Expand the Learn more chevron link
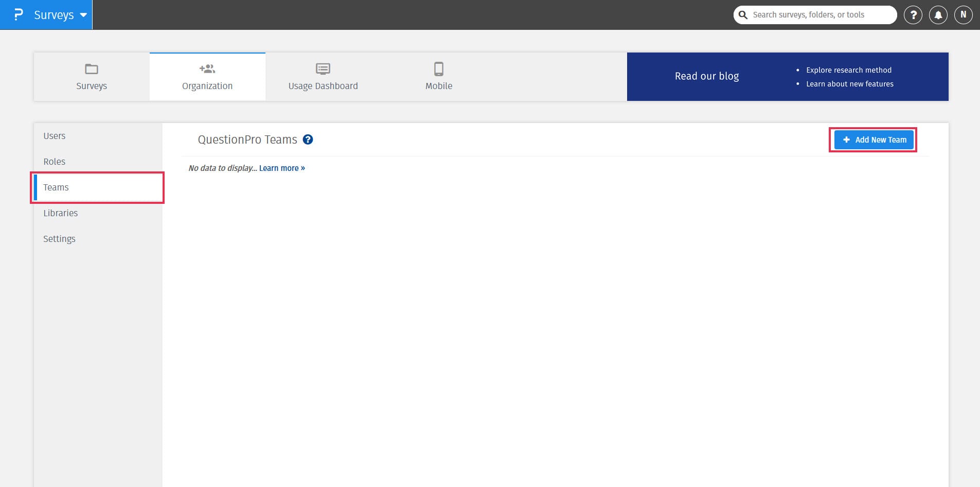This screenshot has width=980, height=487. coord(301,168)
